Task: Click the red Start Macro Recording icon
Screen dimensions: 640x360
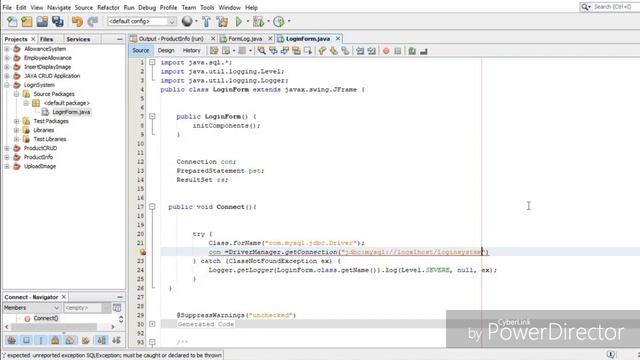Action: click(x=386, y=51)
